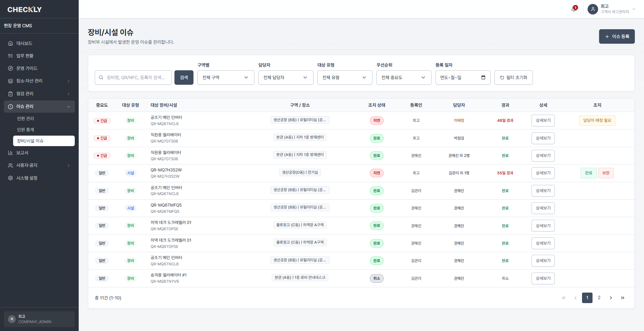The height and width of the screenshot is (331, 644).
Task: Open the notification bell icon
Action: pyautogui.click(x=574, y=9)
